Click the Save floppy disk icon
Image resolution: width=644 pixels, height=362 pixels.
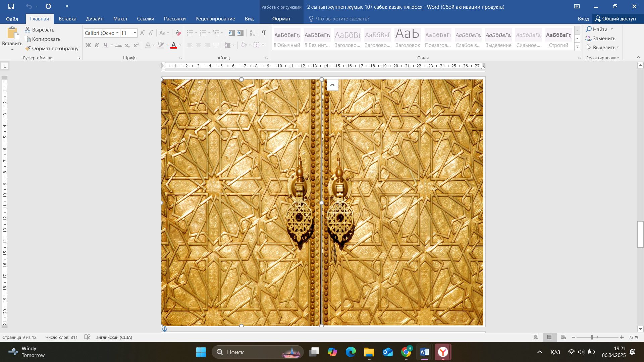coord(11,6)
